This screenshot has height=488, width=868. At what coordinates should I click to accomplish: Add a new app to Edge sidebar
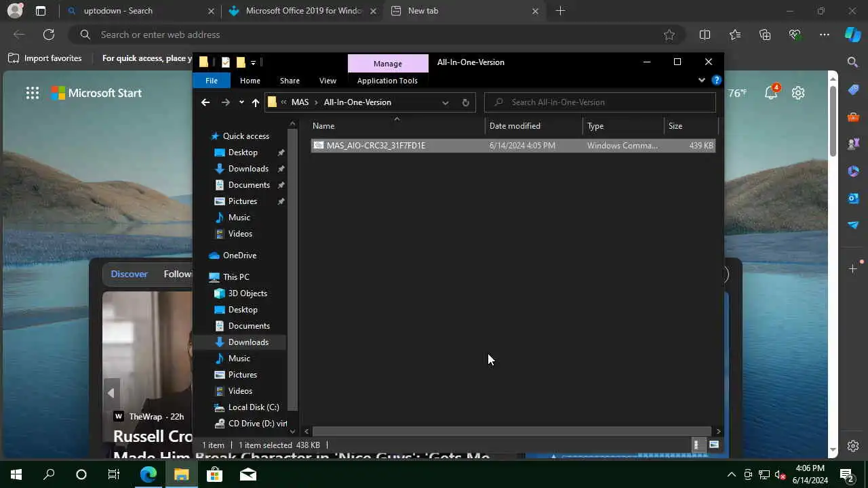[x=853, y=269]
